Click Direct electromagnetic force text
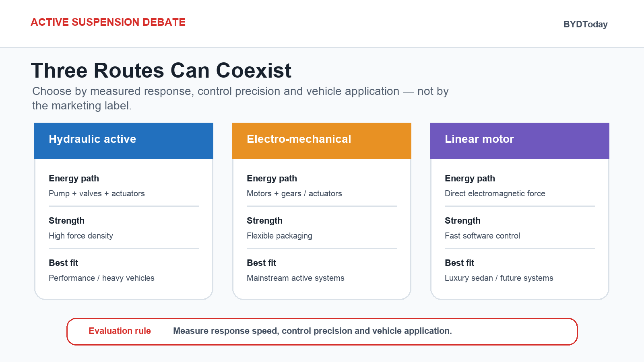644x362 pixels. click(x=495, y=193)
